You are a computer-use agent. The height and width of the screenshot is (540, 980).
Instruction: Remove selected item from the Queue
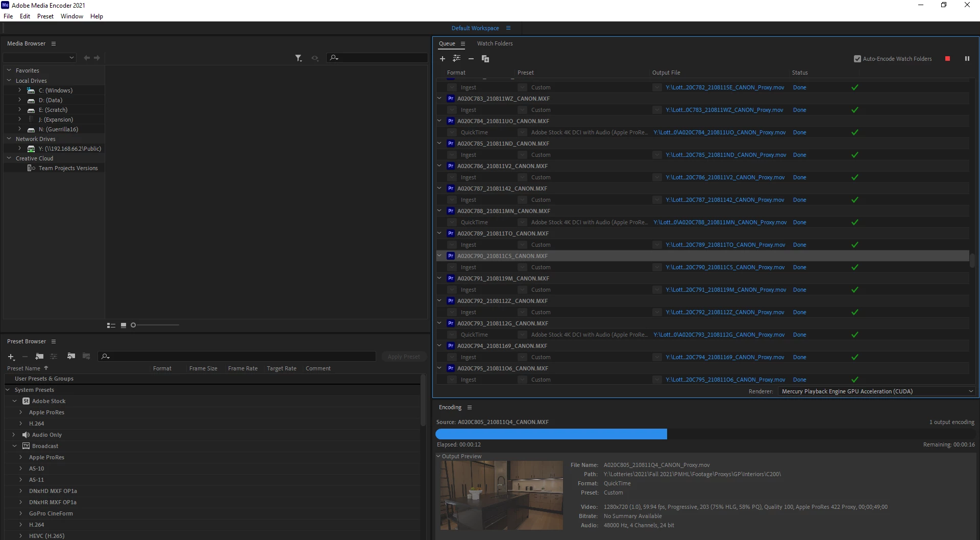(x=471, y=59)
